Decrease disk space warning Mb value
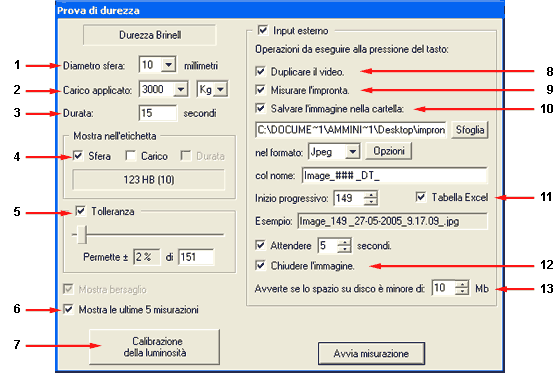 pyautogui.click(x=462, y=292)
